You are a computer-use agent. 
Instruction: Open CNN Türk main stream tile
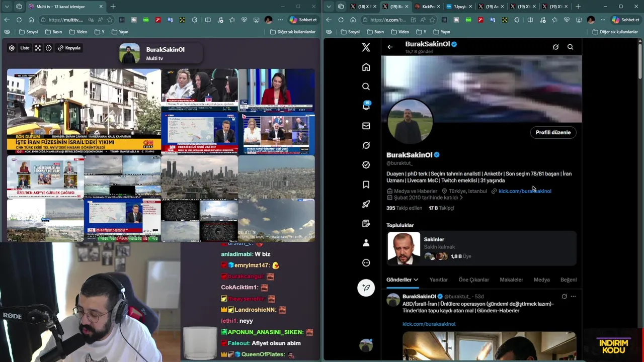pyautogui.click(x=84, y=112)
